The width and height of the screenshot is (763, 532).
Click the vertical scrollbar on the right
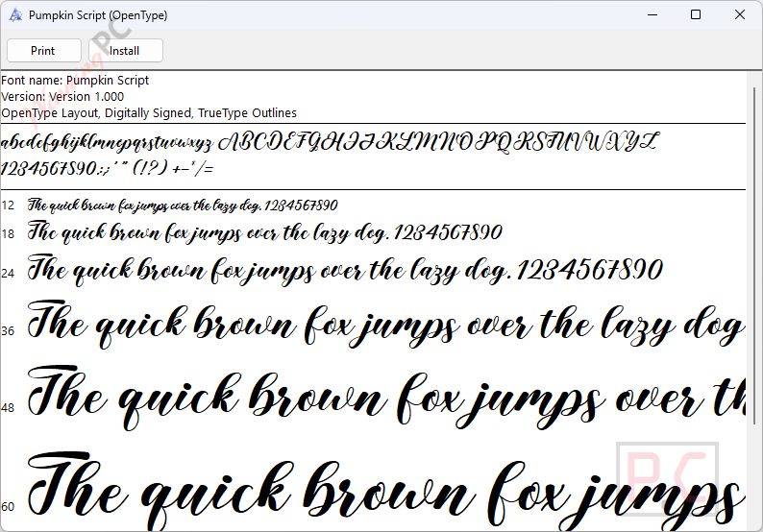coord(756,255)
